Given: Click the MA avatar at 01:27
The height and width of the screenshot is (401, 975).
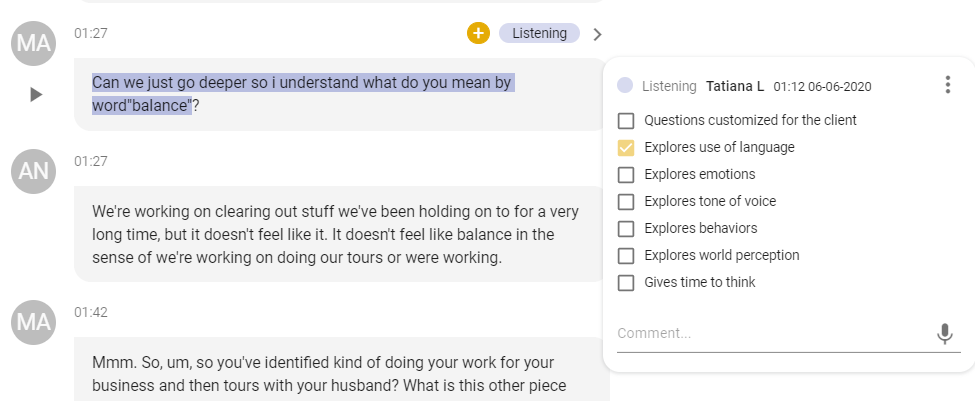Looking at the screenshot, I should 34,44.
